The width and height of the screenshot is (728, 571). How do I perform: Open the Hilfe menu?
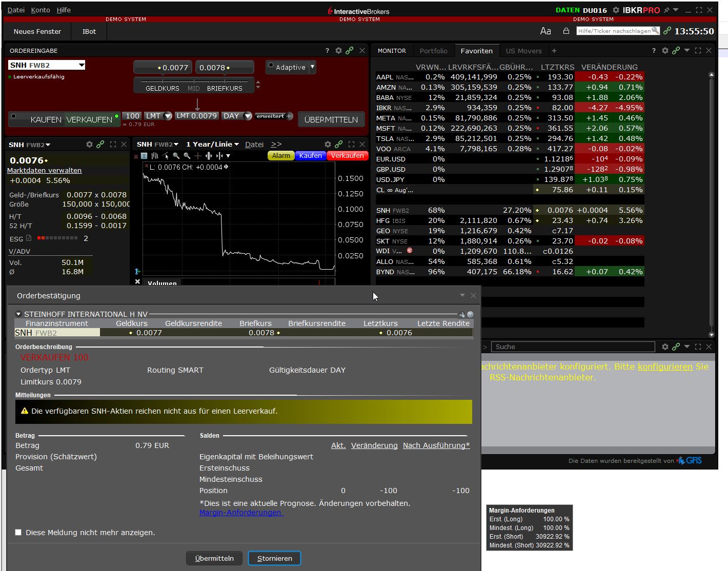coord(64,10)
